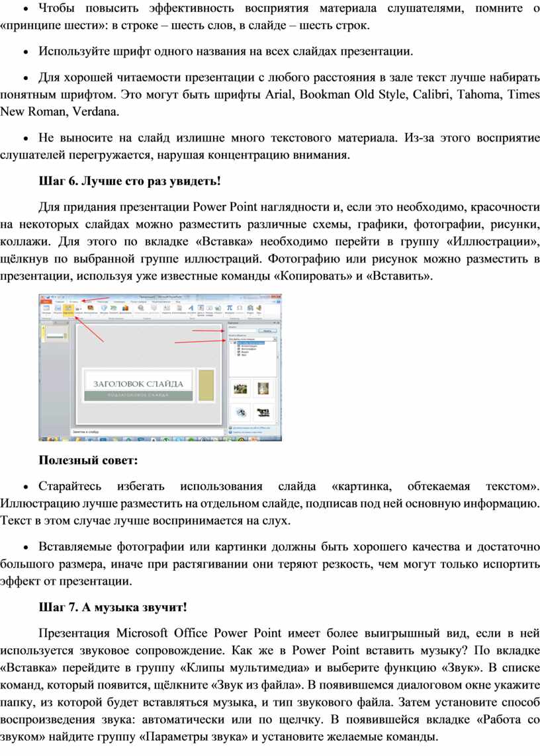
Task: Click the WordArt letter A icon
Action: coord(191,308)
